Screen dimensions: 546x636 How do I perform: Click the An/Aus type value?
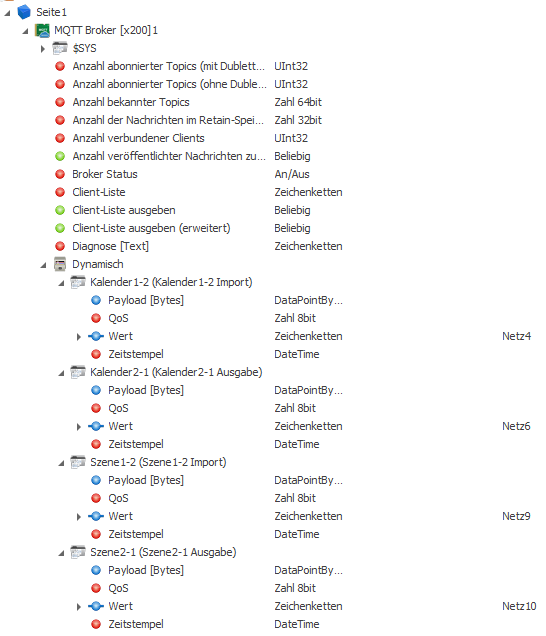tap(292, 174)
